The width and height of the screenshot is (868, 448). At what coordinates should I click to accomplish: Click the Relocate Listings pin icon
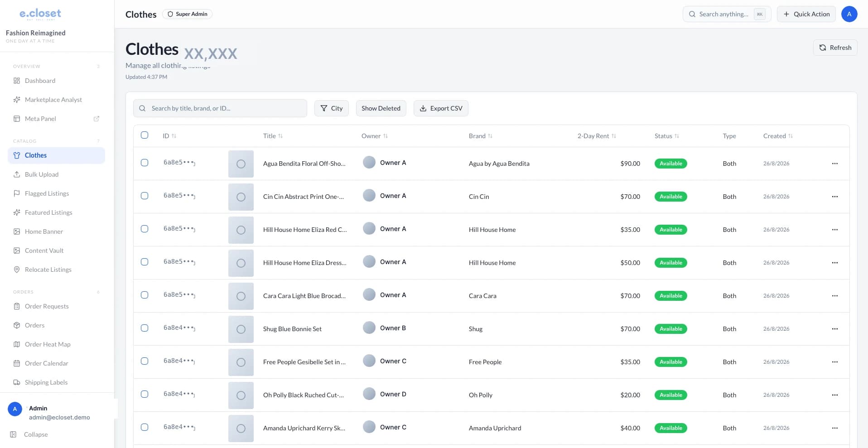point(17,270)
